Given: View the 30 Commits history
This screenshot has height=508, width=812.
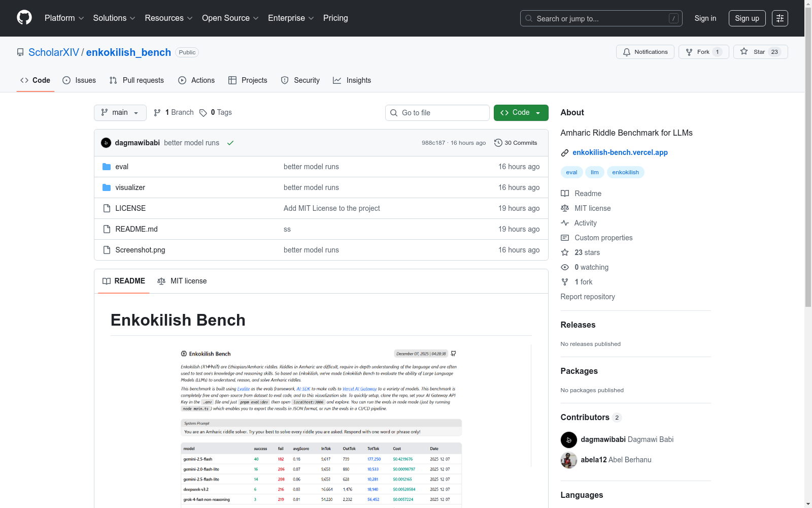Looking at the screenshot, I should pos(516,143).
